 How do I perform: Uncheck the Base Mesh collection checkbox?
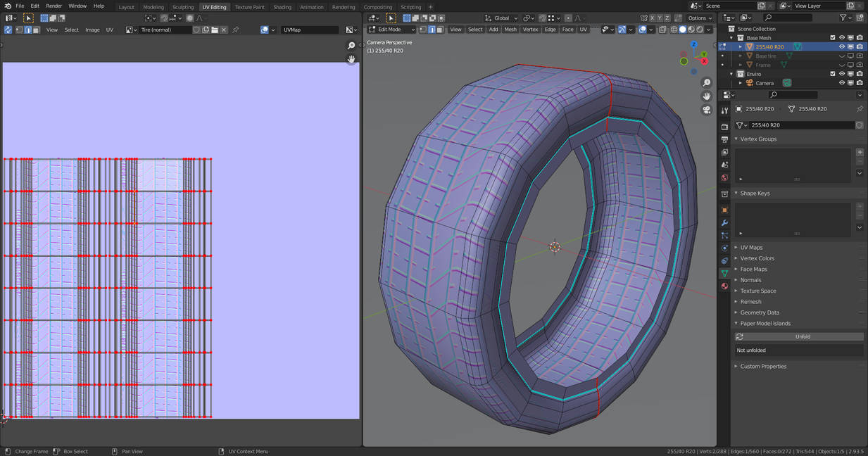832,38
